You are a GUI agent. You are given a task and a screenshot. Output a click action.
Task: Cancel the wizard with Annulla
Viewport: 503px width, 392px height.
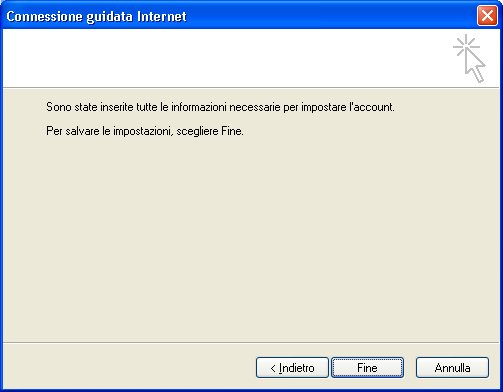pyautogui.click(x=452, y=368)
